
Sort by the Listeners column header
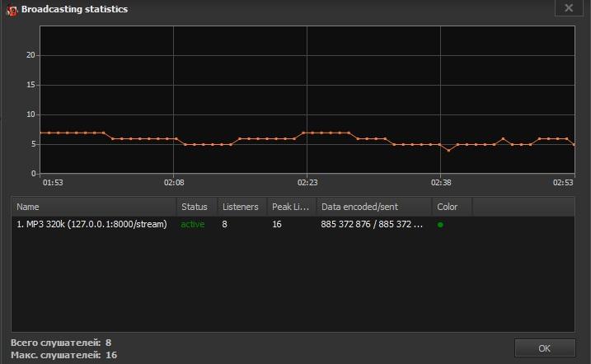tap(242, 207)
